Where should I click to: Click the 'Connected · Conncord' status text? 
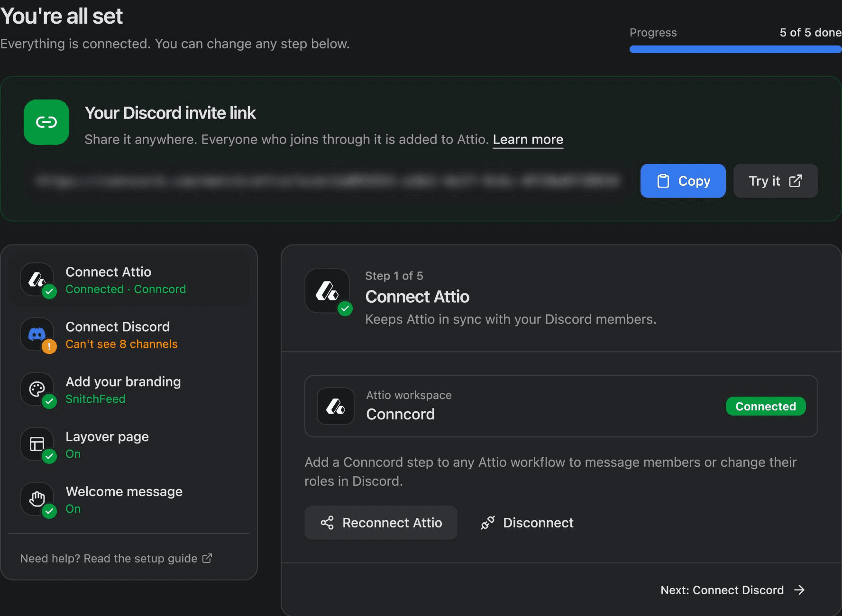[x=126, y=289]
